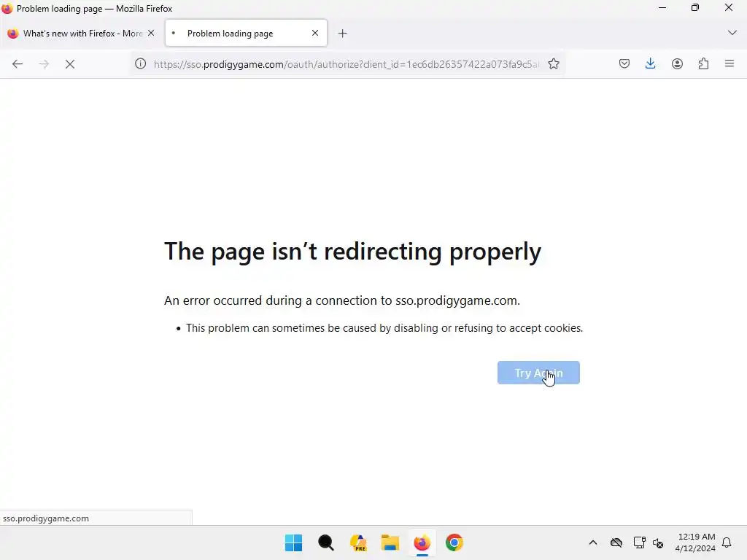The image size is (747, 560).
Task: Launch Google Chrome from the taskbar
Action: [454, 542]
